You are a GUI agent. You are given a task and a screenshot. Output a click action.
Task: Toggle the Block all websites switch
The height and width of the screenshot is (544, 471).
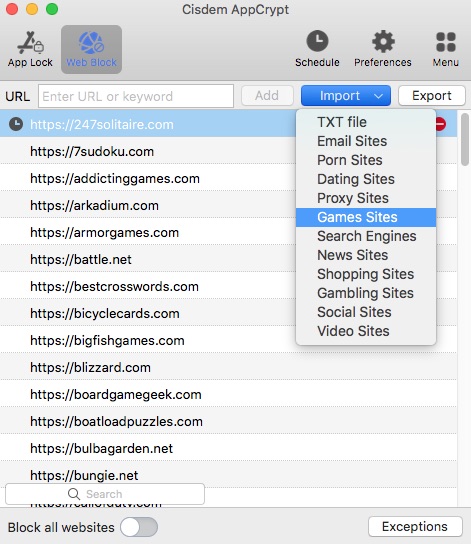point(139,527)
